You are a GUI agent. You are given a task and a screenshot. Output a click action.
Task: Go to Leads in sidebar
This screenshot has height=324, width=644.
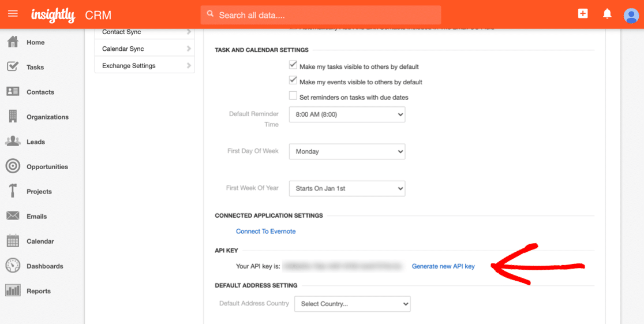pyautogui.click(x=36, y=142)
